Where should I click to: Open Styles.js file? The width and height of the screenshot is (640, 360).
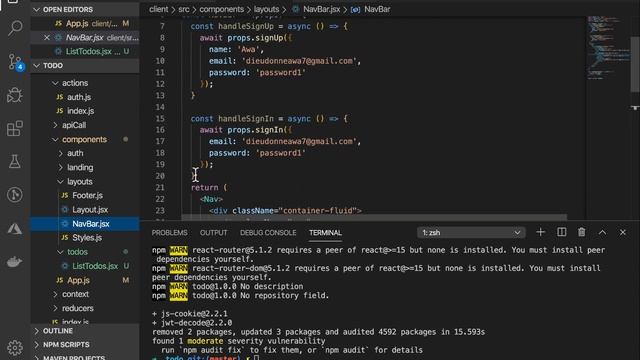tap(85, 238)
